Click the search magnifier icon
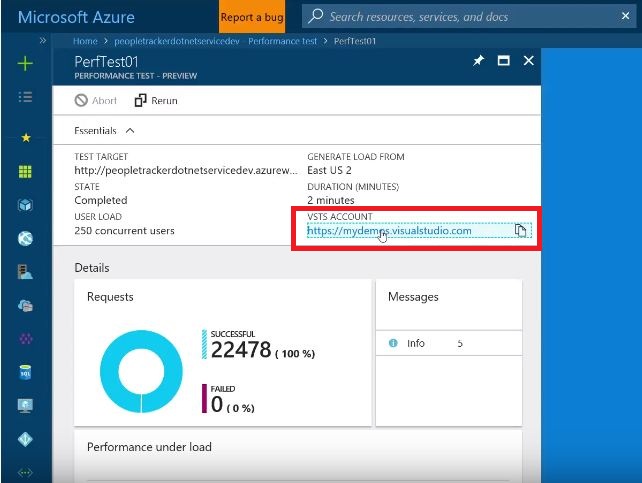This screenshot has height=483, width=642. click(x=315, y=16)
